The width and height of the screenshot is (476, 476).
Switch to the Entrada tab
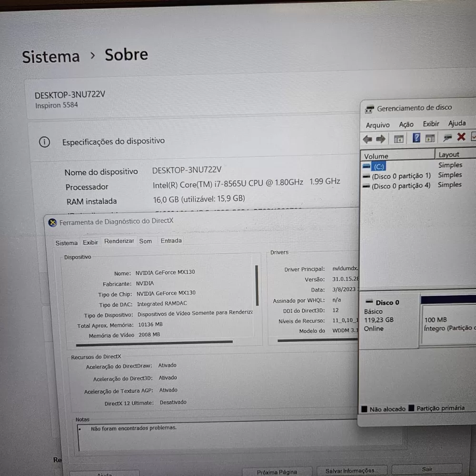click(x=171, y=241)
